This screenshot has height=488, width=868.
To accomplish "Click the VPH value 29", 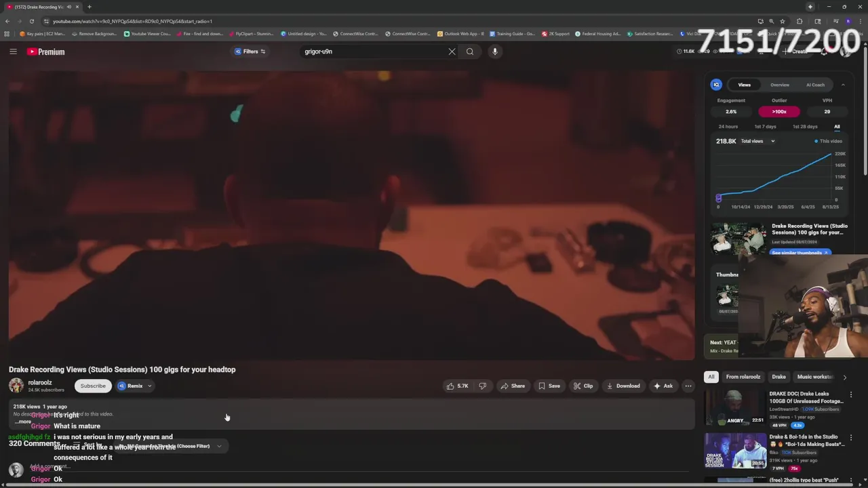I will [827, 112].
